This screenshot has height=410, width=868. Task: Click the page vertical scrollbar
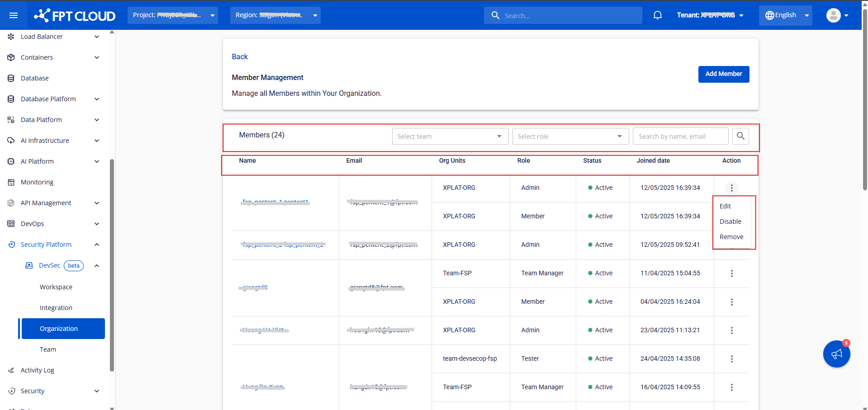coord(865,99)
